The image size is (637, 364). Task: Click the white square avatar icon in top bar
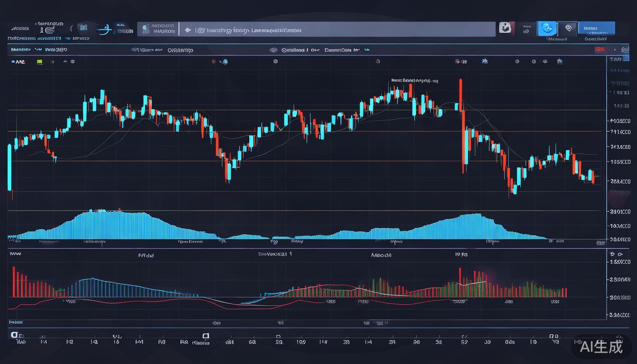[505, 28]
